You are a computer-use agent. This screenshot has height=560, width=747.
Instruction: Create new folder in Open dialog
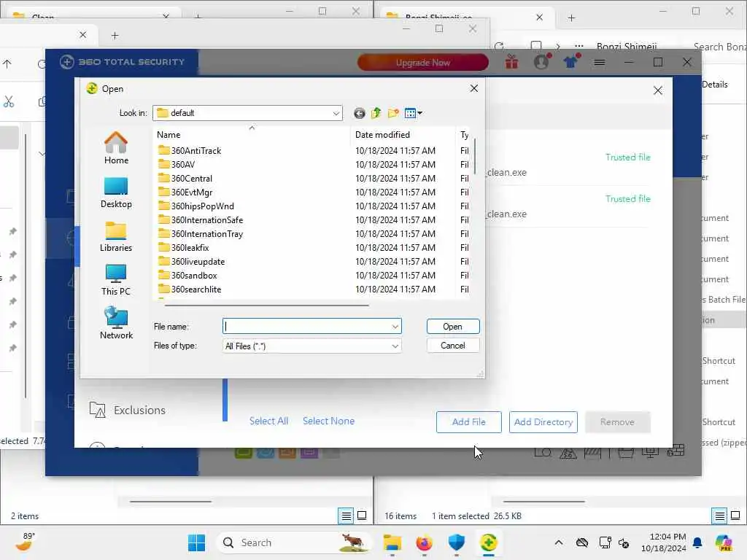393,113
